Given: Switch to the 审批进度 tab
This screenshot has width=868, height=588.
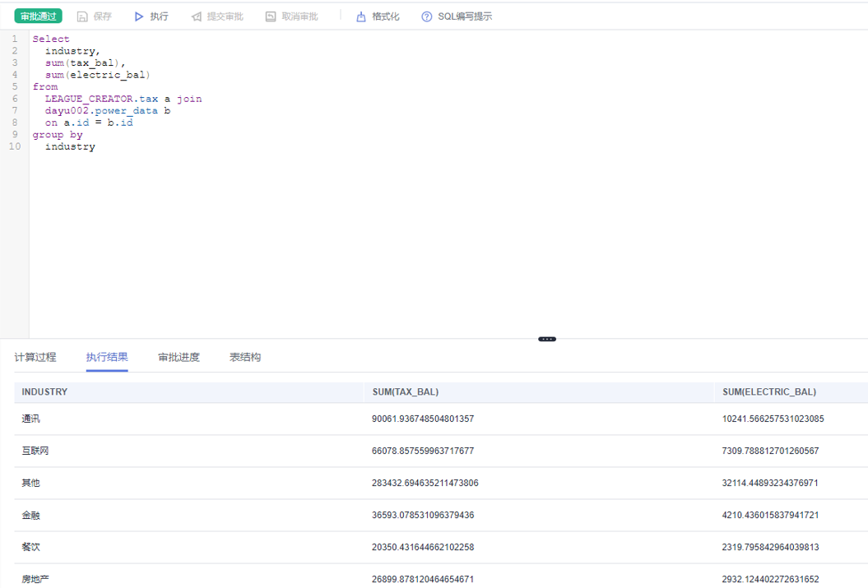Looking at the screenshot, I should pyautogui.click(x=179, y=358).
